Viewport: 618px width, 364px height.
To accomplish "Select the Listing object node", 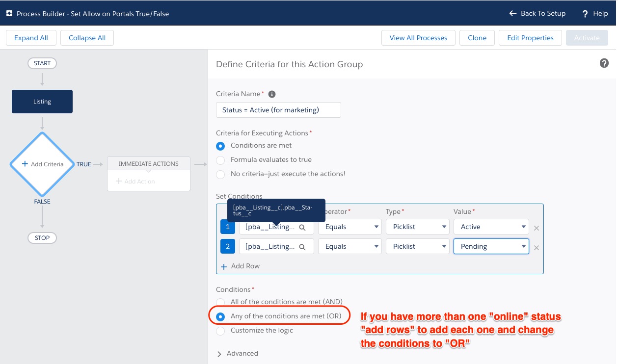I will tap(42, 102).
